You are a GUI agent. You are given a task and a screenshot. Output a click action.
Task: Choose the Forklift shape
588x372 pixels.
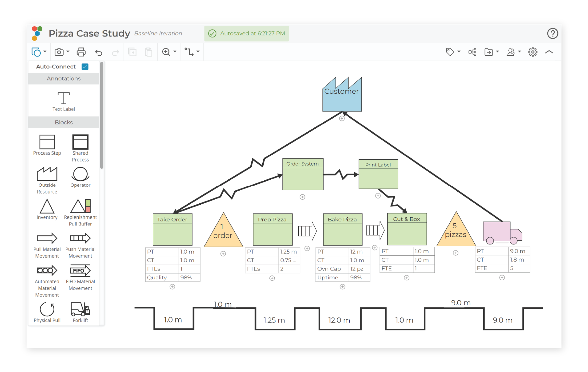coord(80,309)
